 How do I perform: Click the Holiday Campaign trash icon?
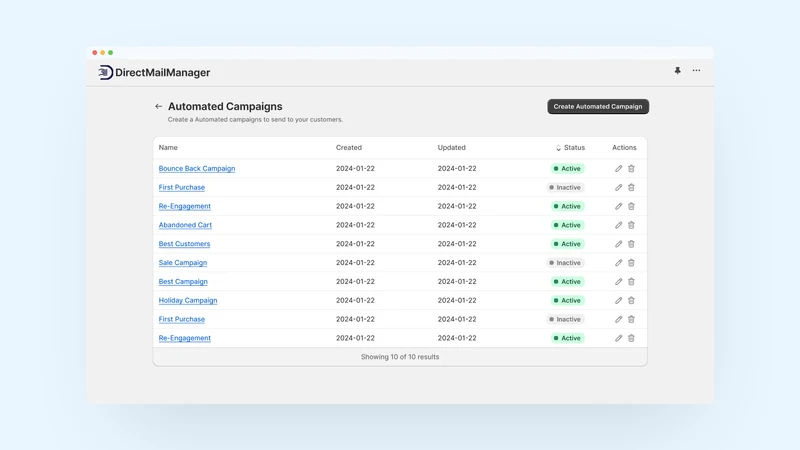[631, 301]
